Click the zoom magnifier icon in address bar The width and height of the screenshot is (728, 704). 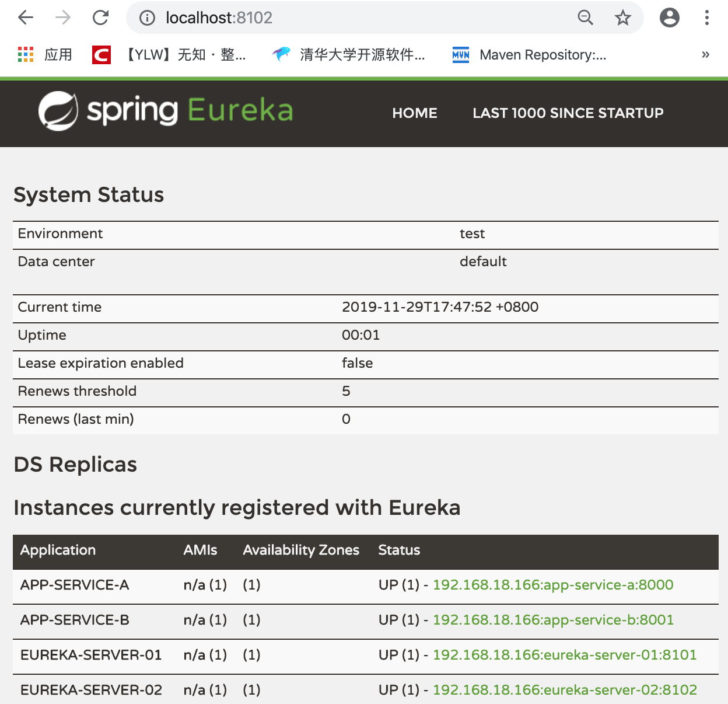click(585, 18)
